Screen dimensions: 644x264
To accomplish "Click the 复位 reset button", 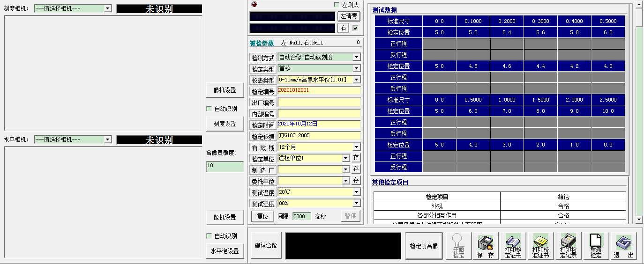I will (263, 216).
